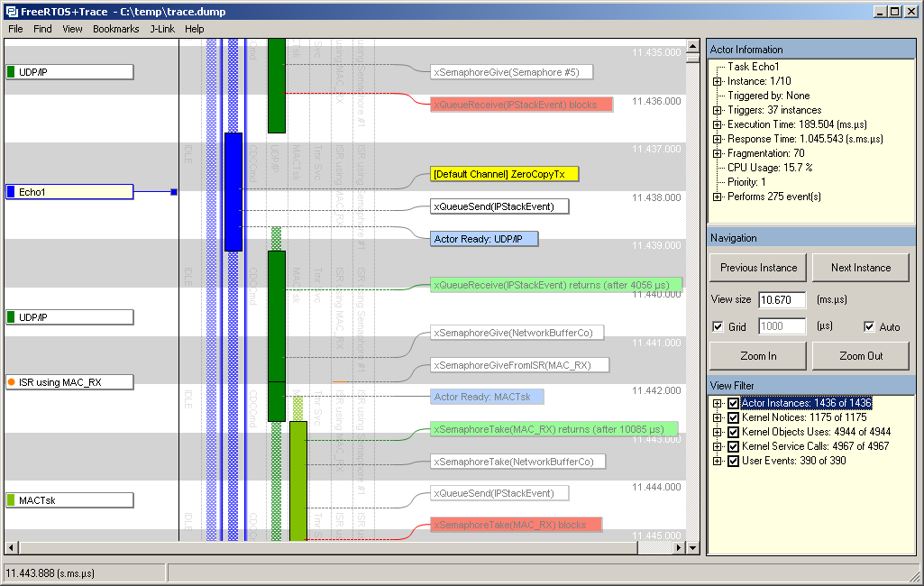This screenshot has width=924, height=586.
Task: Open the Help menu
Action: click(195, 29)
